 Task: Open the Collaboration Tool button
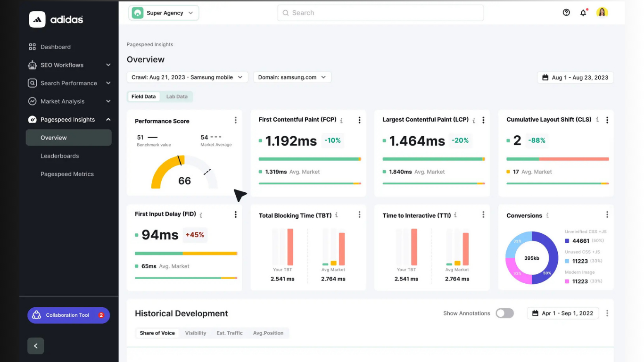69,315
